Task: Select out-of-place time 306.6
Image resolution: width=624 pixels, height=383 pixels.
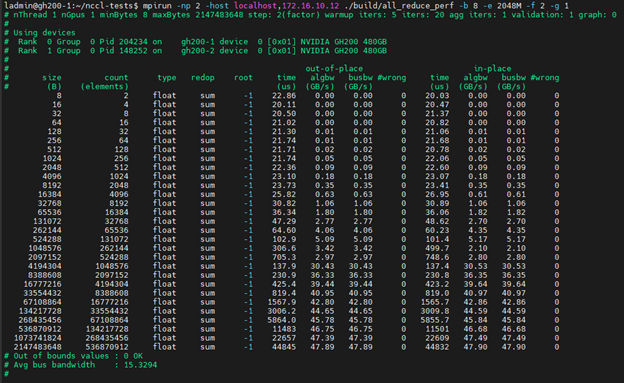Action: coord(284,248)
